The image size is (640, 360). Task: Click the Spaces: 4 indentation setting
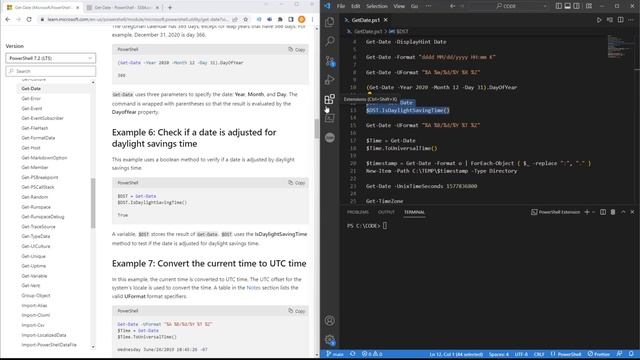[x=499, y=354]
